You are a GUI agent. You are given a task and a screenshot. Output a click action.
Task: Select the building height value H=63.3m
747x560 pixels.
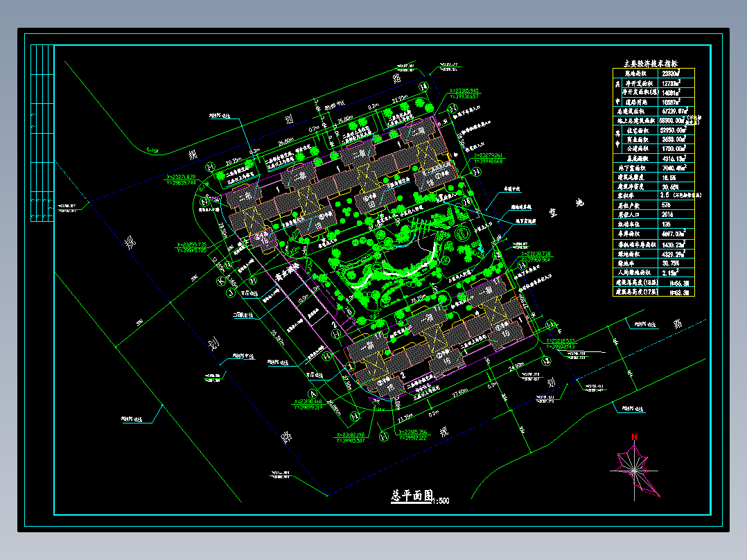click(x=679, y=292)
